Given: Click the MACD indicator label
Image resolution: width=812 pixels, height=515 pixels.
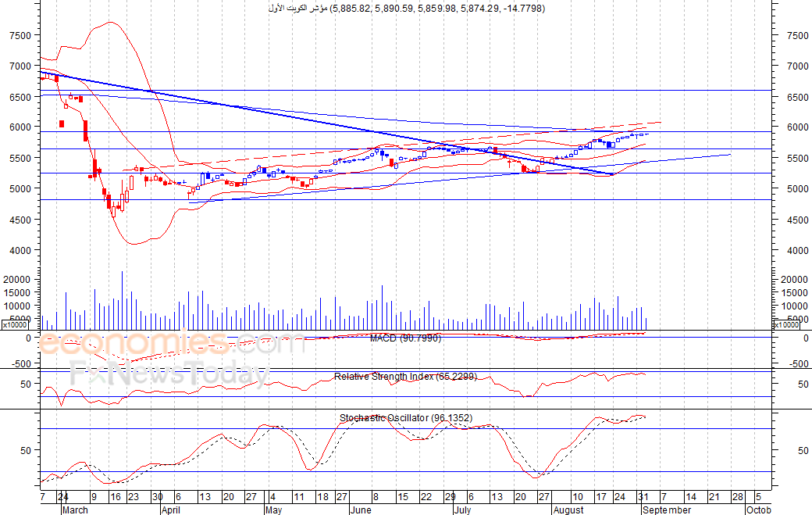Looking at the screenshot, I should coord(405,338).
